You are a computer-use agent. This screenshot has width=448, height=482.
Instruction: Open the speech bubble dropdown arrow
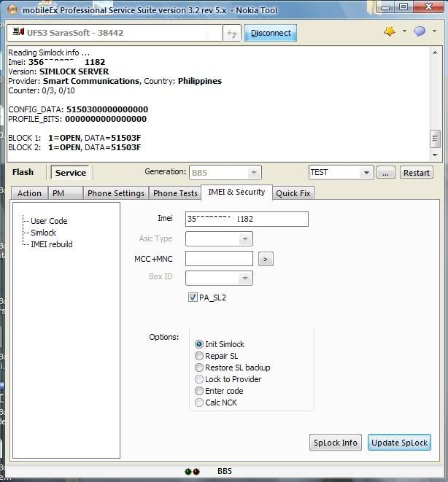pyautogui.click(x=434, y=31)
